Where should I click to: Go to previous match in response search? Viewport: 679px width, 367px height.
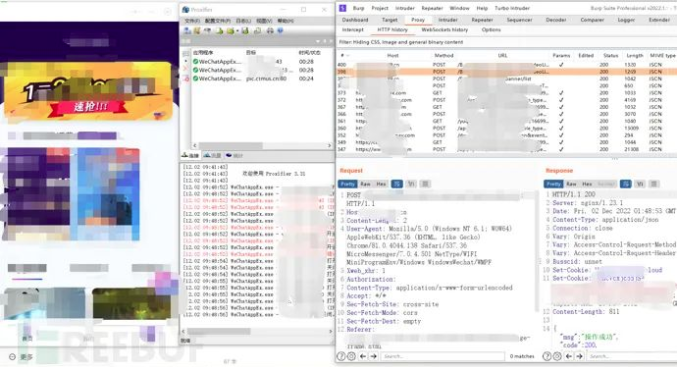(x=569, y=356)
